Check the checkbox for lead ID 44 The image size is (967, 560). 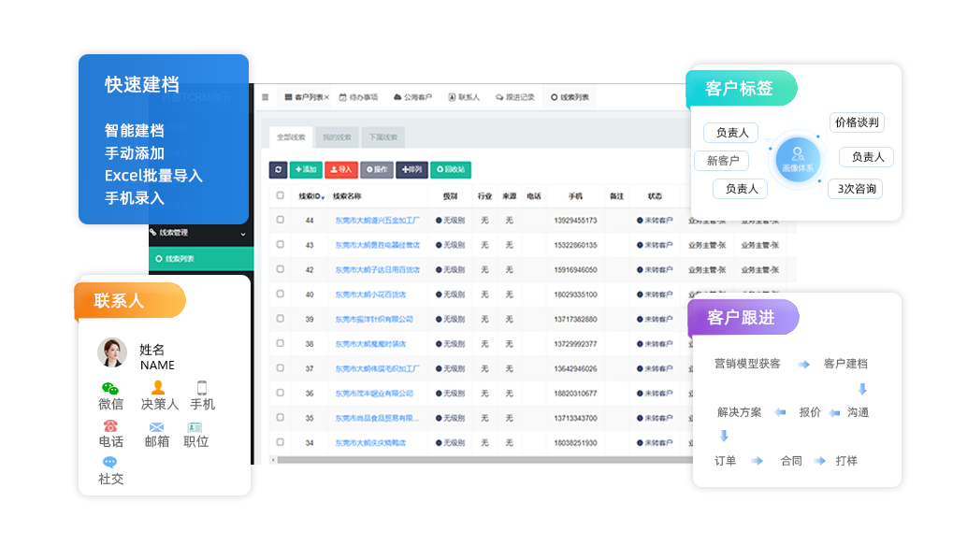(x=280, y=220)
